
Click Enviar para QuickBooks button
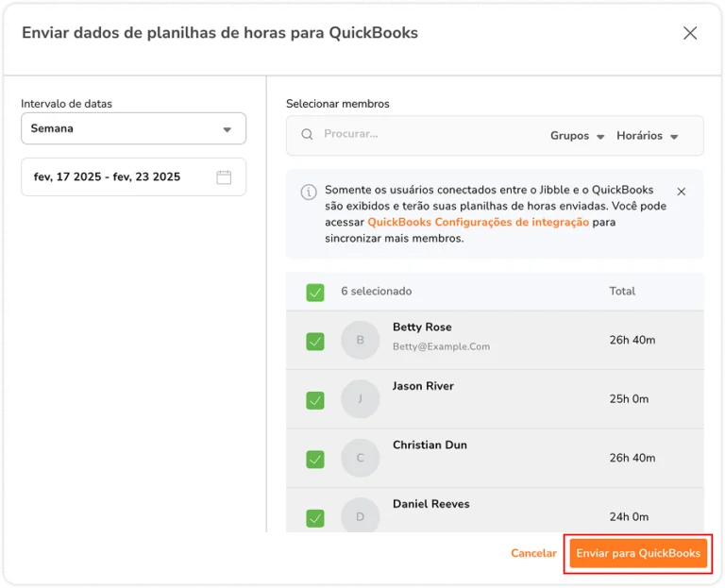tap(638, 553)
